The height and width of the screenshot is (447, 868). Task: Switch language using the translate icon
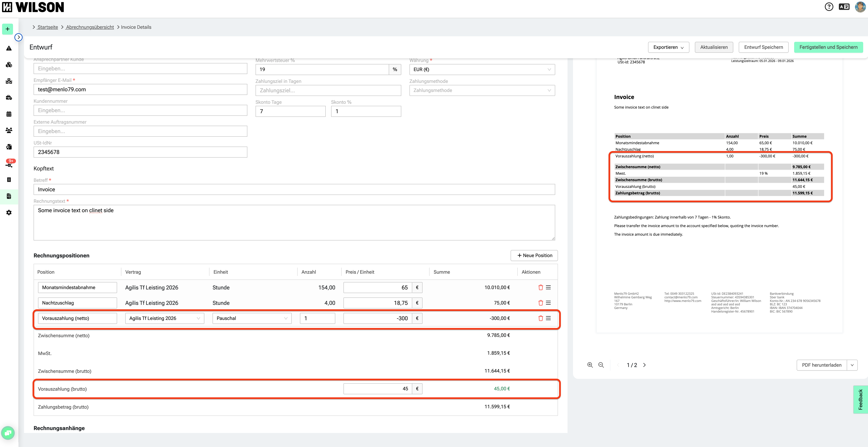(844, 7)
